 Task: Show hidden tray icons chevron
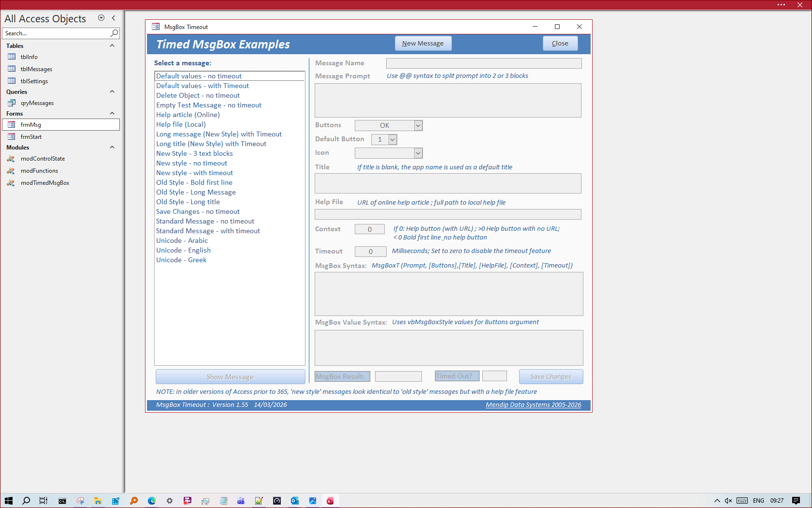pyautogui.click(x=717, y=501)
